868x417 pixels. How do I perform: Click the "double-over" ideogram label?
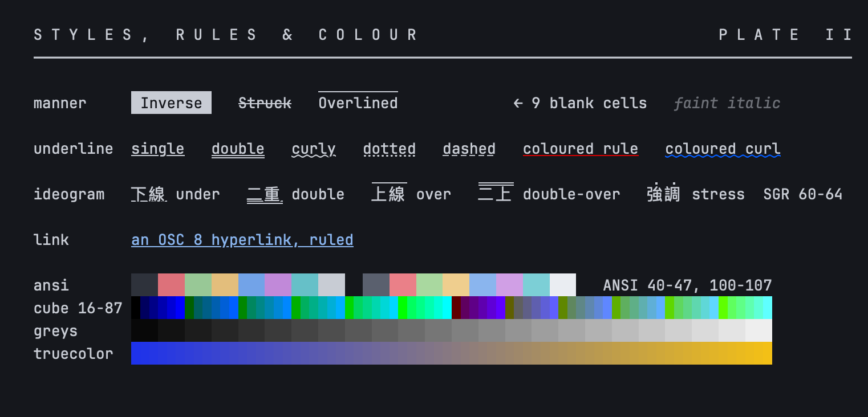(571, 194)
